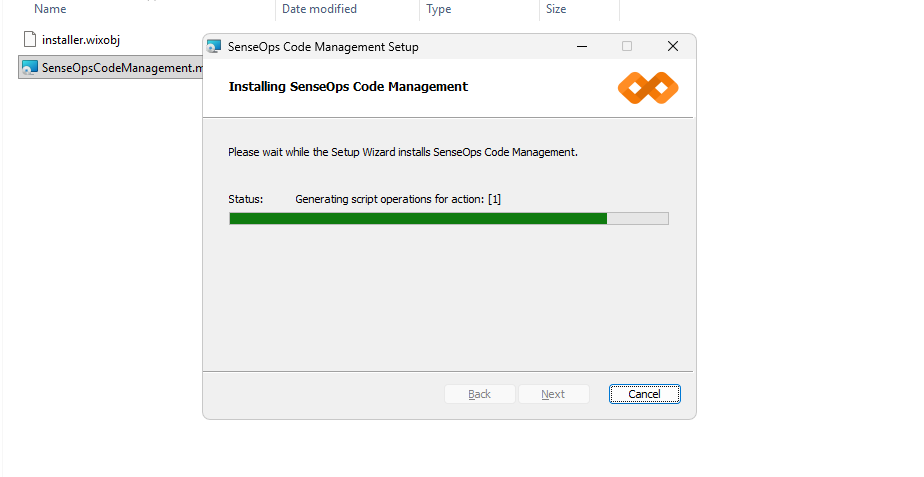This screenshot has height=477, width=924.
Task: Select the SenseOpsCodeManagement file name
Action: coord(120,68)
